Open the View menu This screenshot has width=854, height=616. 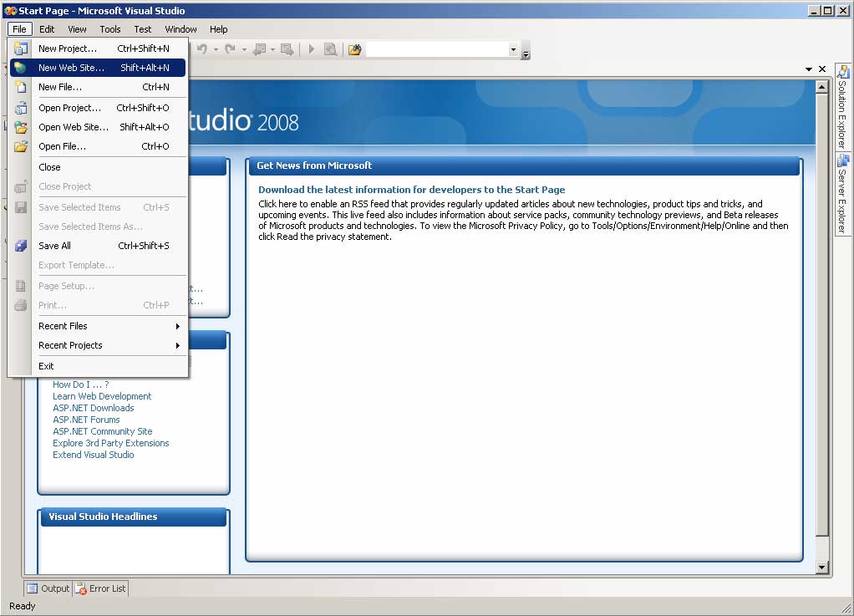pyautogui.click(x=77, y=29)
